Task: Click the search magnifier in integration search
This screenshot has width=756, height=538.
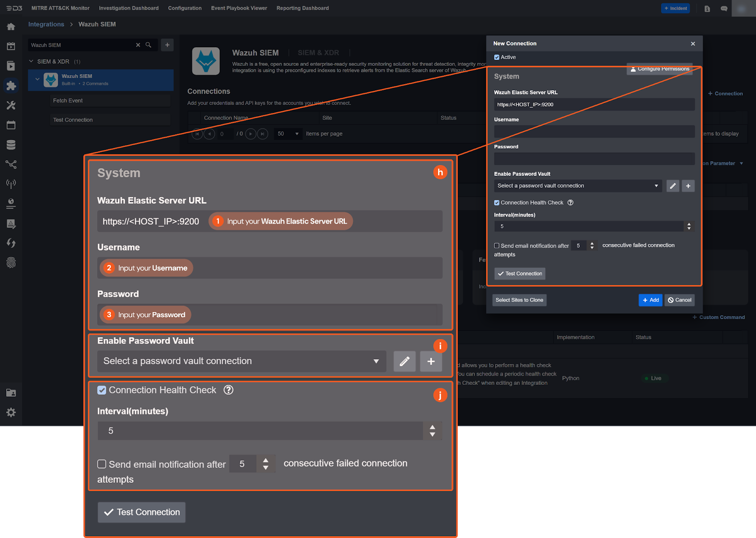Action: click(x=148, y=45)
